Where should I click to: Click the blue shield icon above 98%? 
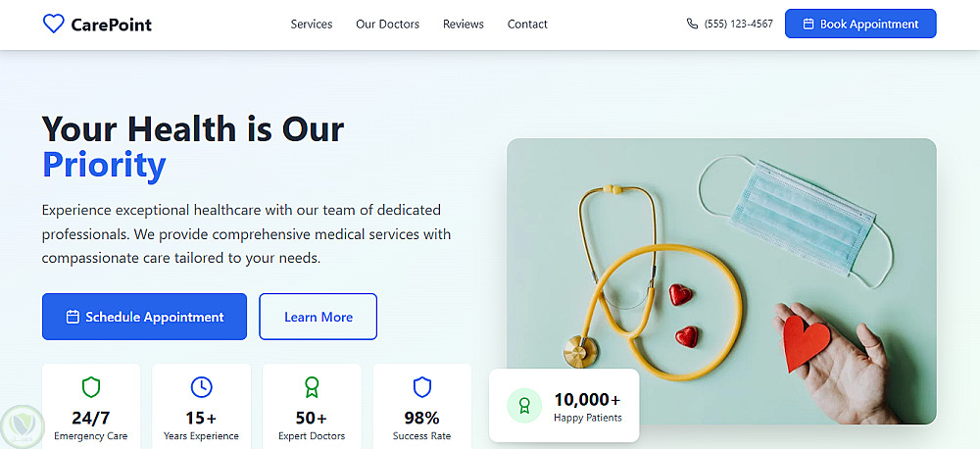click(x=422, y=386)
